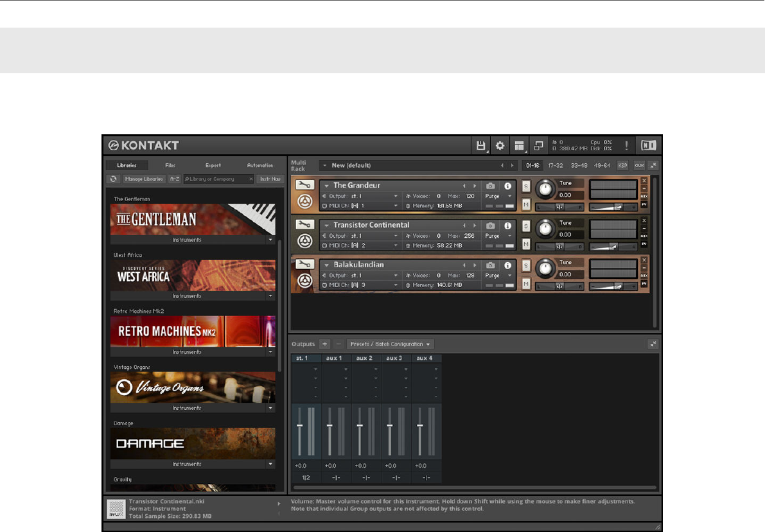Switch to the Libraries tab
The width and height of the screenshot is (765, 532).
point(127,166)
